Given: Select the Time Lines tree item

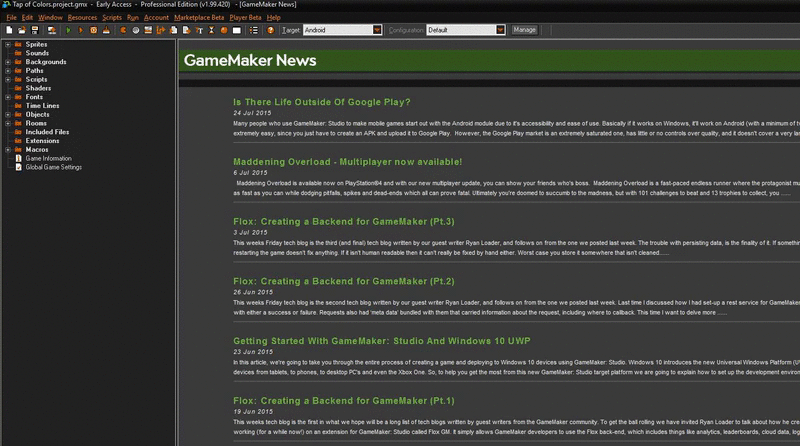Looking at the screenshot, I should (x=42, y=106).
